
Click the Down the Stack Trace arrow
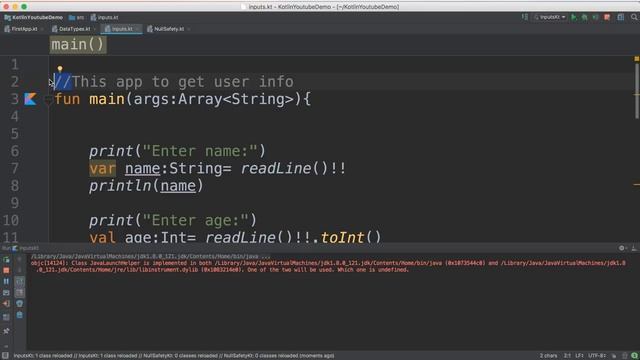coord(20,270)
